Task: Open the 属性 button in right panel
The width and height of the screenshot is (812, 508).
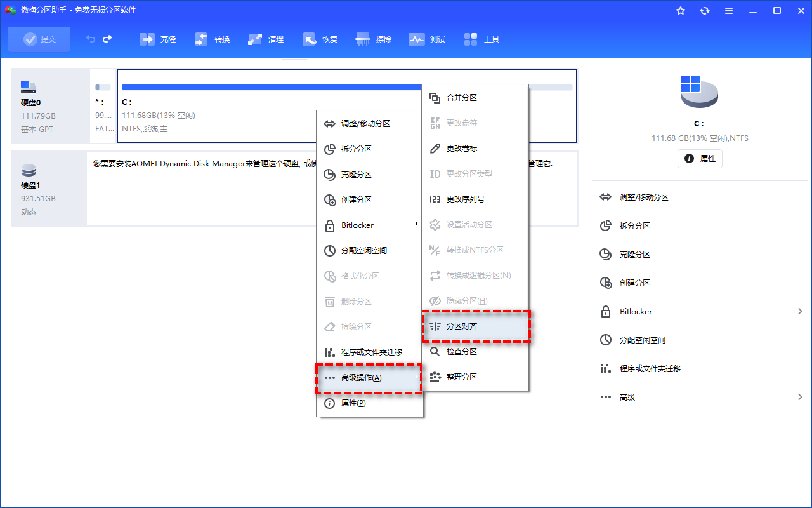Action: pos(700,159)
